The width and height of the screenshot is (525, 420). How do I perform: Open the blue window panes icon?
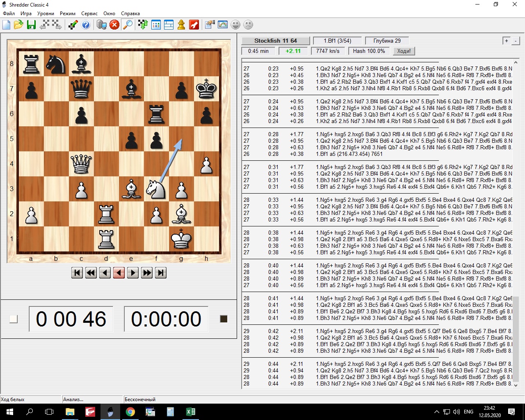coord(169,25)
